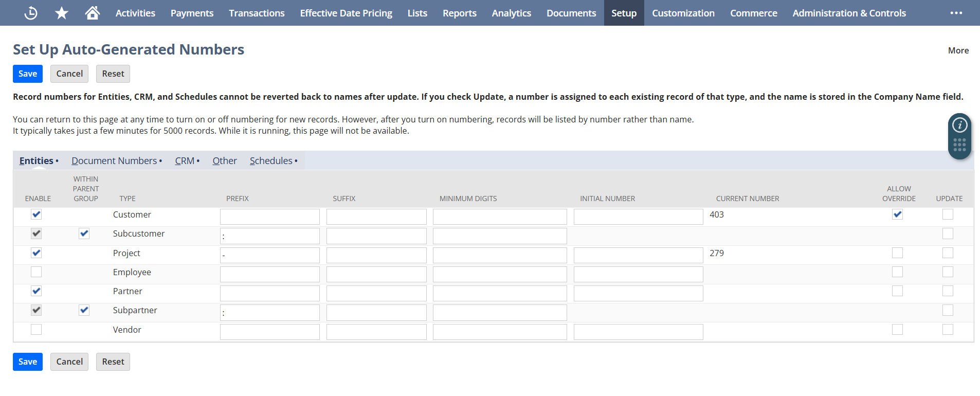Focus the Project Initial Number field
The height and width of the screenshot is (396, 980).
[638, 255]
